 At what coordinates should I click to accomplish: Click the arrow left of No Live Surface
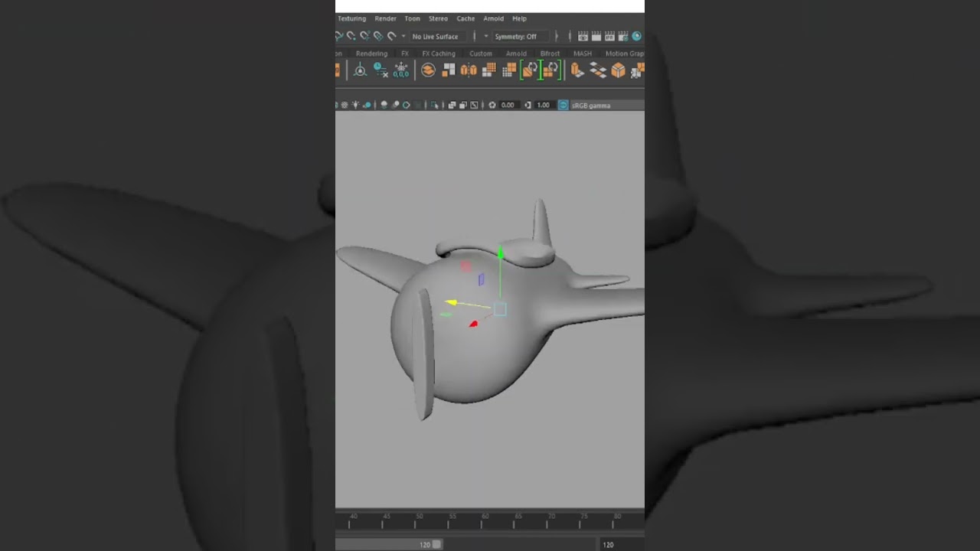403,36
